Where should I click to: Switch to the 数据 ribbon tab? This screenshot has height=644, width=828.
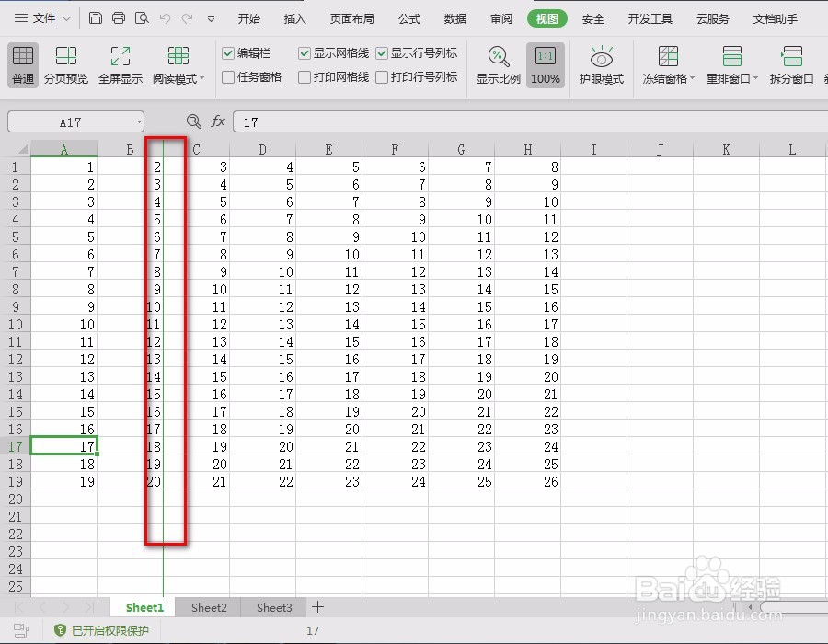[454, 18]
